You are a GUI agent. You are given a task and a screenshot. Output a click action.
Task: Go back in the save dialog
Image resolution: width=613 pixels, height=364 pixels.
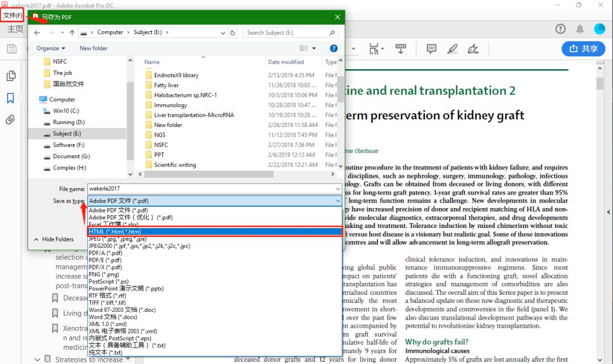pos(37,33)
